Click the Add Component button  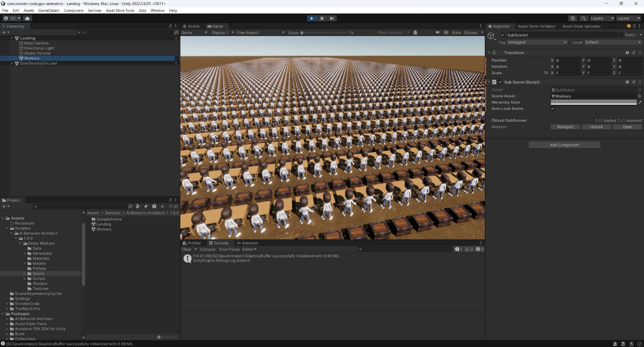pyautogui.click(x=564, y=145)
